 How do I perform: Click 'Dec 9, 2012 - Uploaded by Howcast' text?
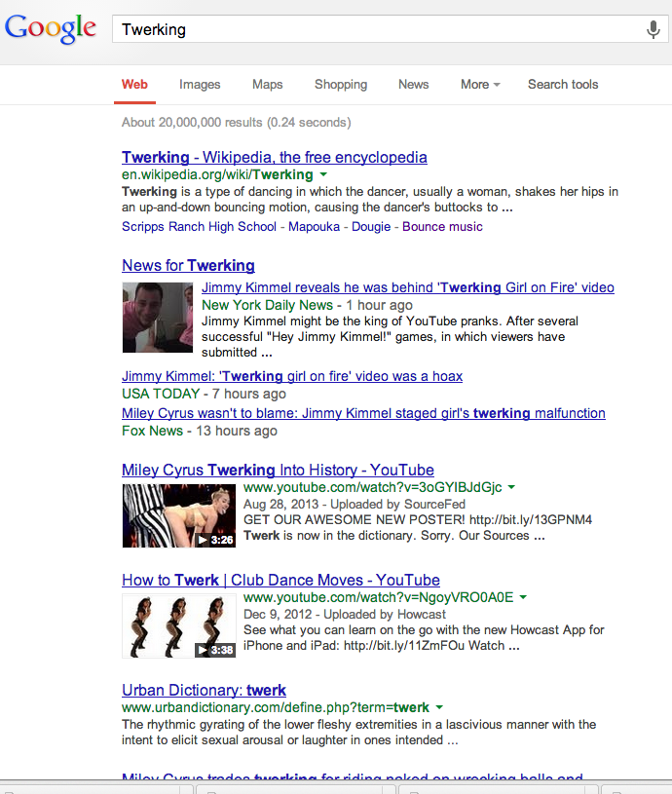pyautogui.click(x=345, y=614)
